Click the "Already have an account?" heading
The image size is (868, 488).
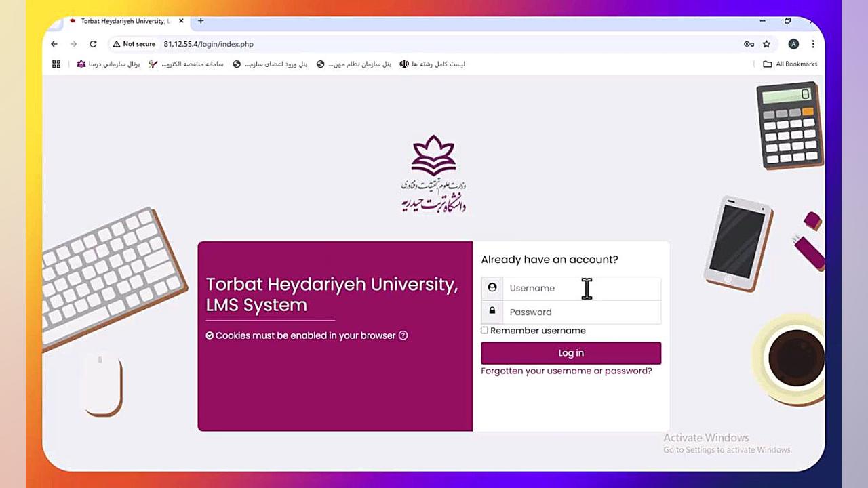549,260
